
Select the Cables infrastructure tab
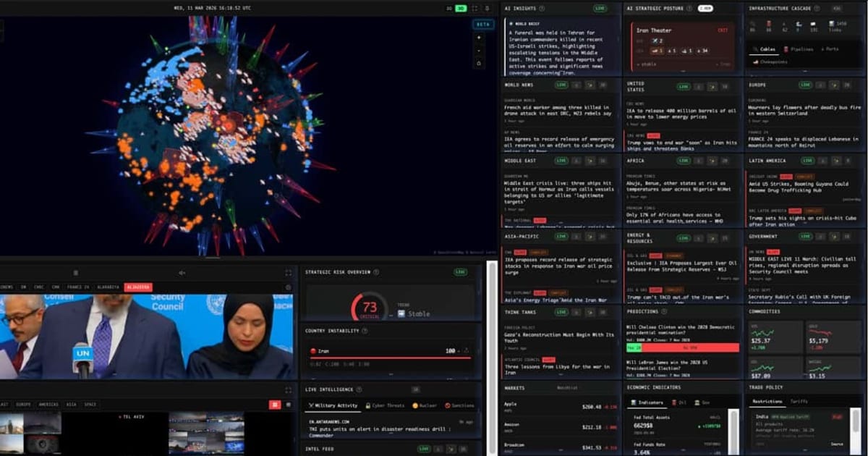pyautogui.click(x=763, y=49)
